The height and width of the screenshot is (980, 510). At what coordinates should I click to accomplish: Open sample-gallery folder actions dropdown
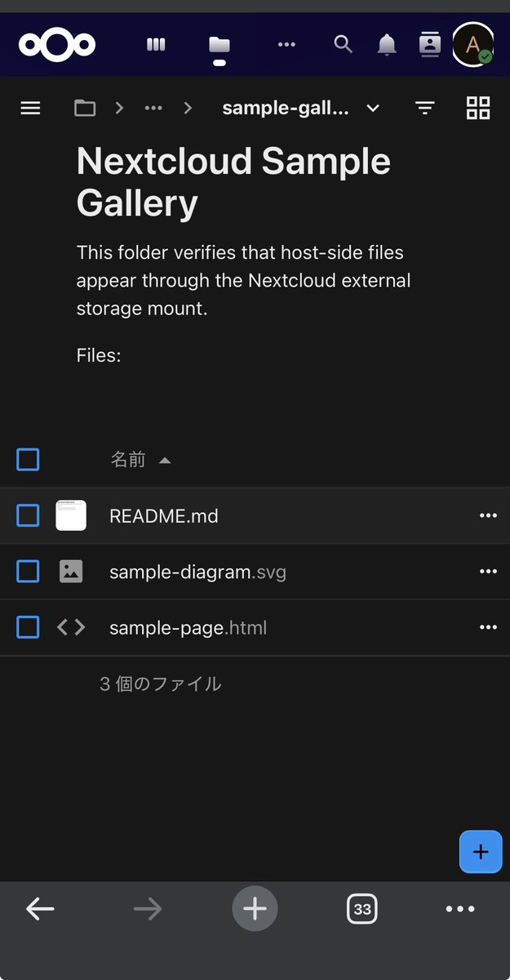click(373, 108)
